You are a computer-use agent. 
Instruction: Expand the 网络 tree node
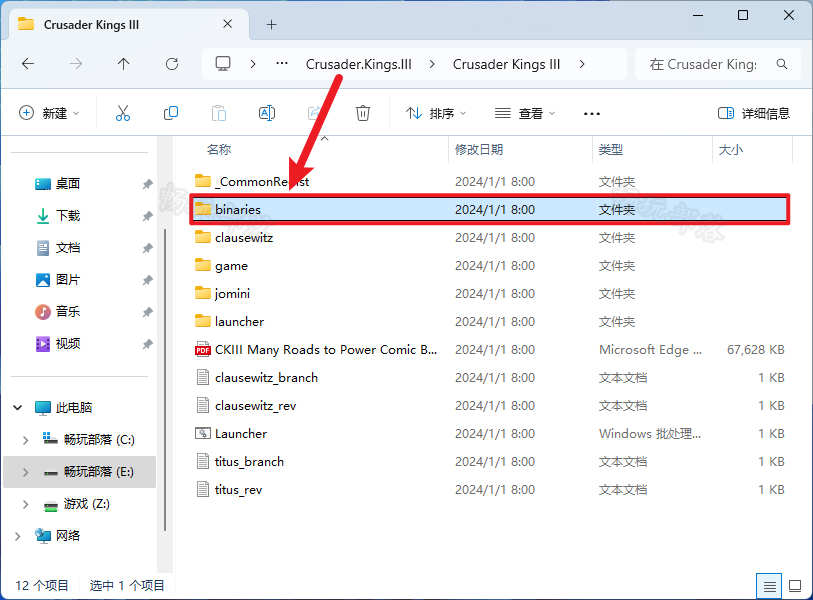tap(18, 536)
